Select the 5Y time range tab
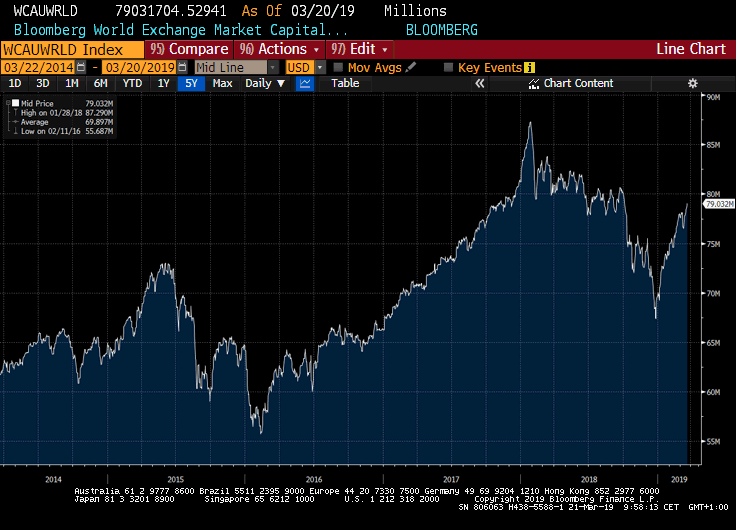Image resolution: width=736 pixels, height=530 pixels. point(191,84)
